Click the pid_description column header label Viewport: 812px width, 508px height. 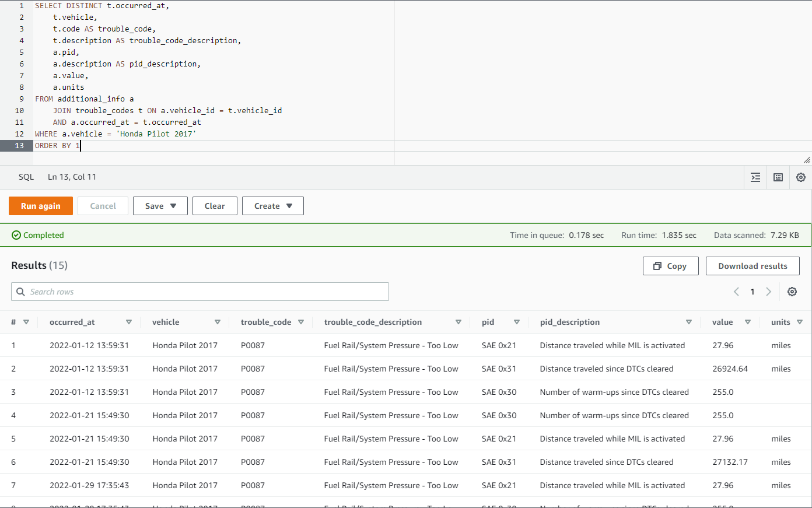coord(570,322)
